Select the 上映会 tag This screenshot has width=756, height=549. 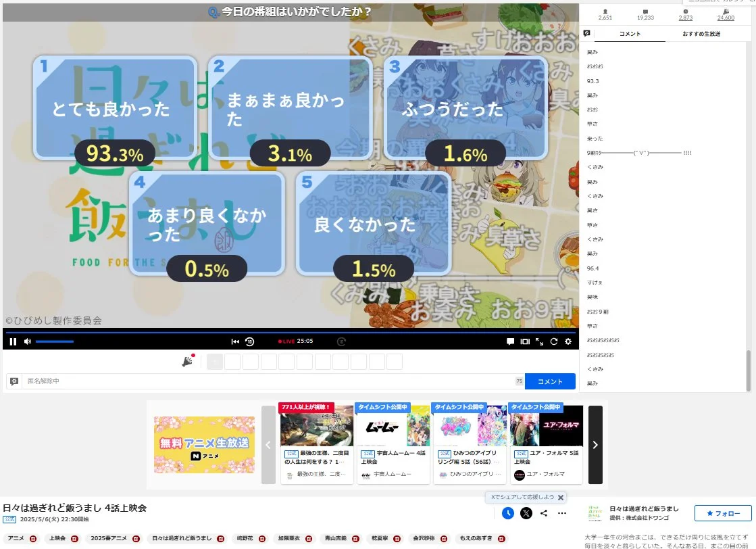pyautogui.click(x=57, y=538)
